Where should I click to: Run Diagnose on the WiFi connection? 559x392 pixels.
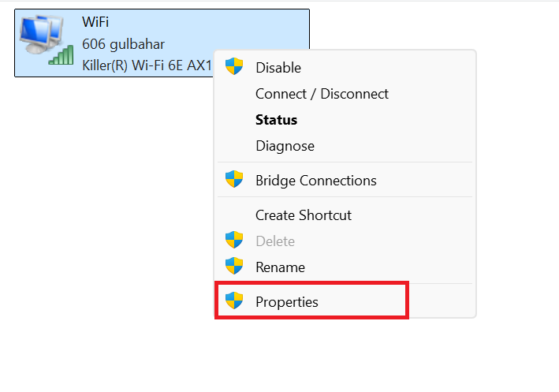click(x=285, y=146)
